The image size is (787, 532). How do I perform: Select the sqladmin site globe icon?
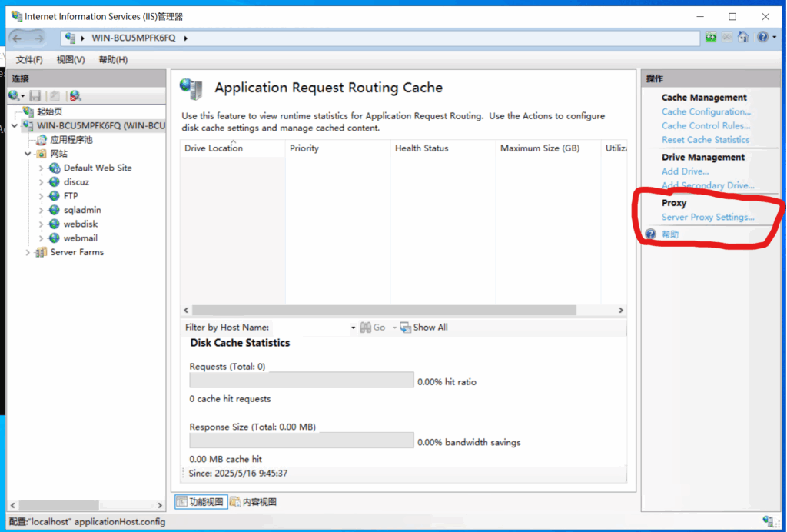point(55,210)
